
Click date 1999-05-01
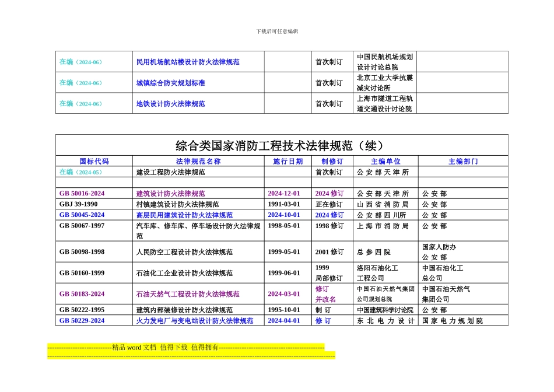pyautogui.click(x=284, y=251)
